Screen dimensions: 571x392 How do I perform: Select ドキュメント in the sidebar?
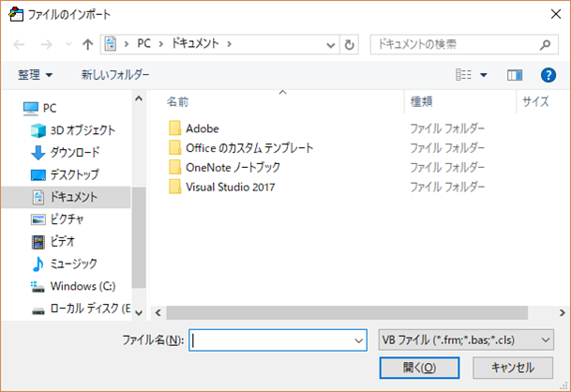[66, 197]
